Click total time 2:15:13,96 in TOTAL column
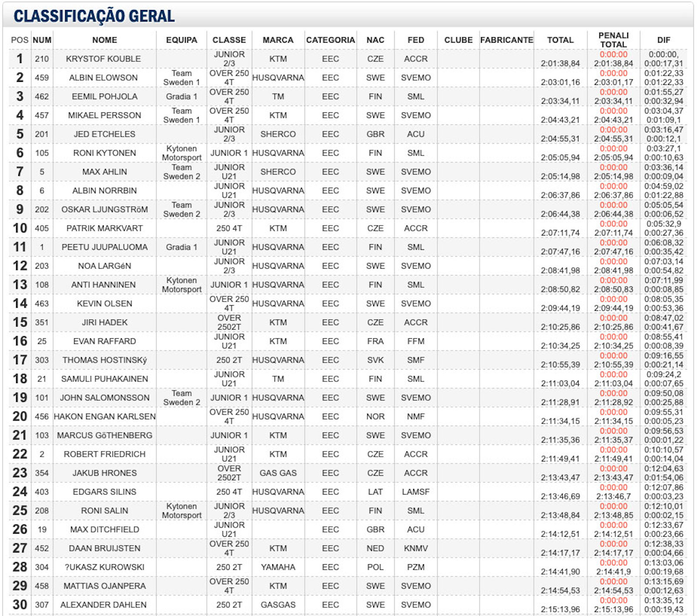697x616 pixels. click(x=560, y=609)
